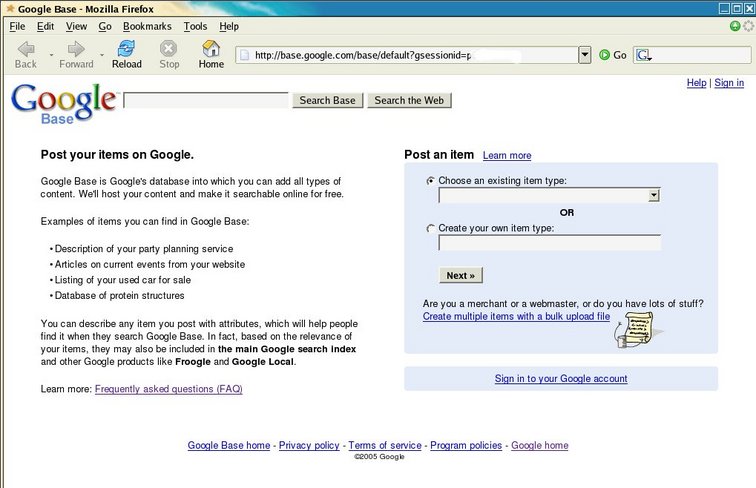756x488 pixels.
Task: Click the green Go icon beside address bar
Action: [604, 55]
